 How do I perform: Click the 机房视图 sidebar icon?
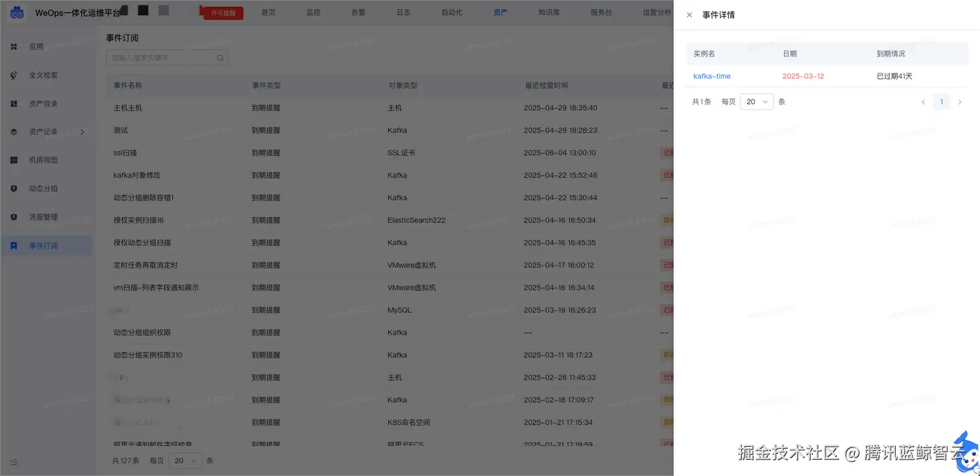point(14,160)
